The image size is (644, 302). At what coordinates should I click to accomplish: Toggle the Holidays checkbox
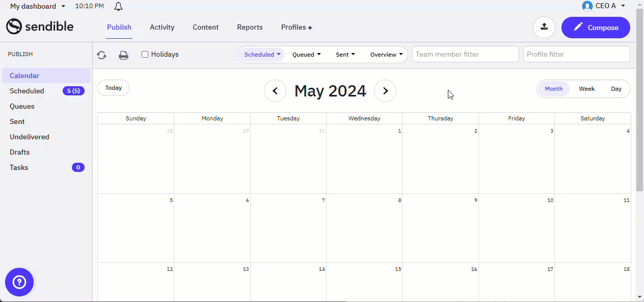point(145,54)
